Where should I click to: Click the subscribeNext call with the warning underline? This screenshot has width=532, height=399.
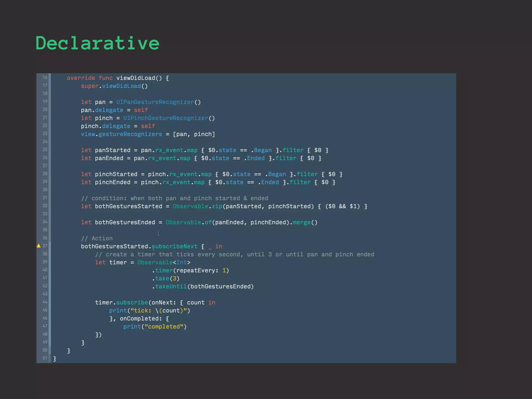tap(174, 247)
